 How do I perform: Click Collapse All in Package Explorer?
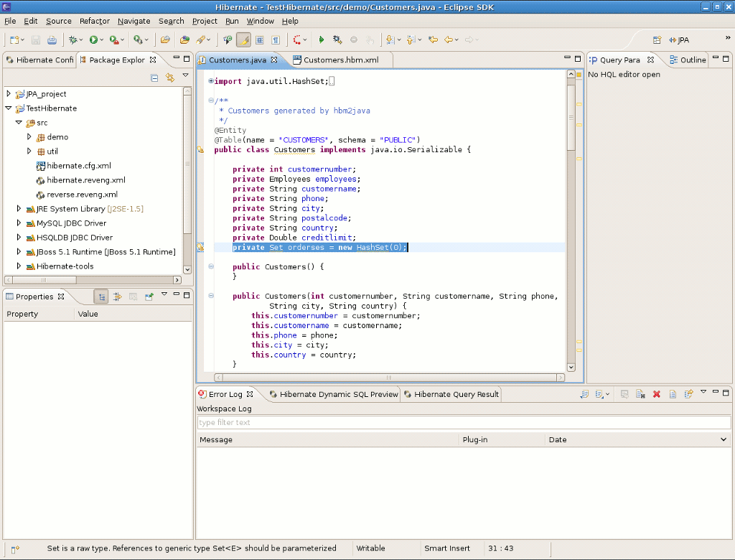tap(154, 78)
